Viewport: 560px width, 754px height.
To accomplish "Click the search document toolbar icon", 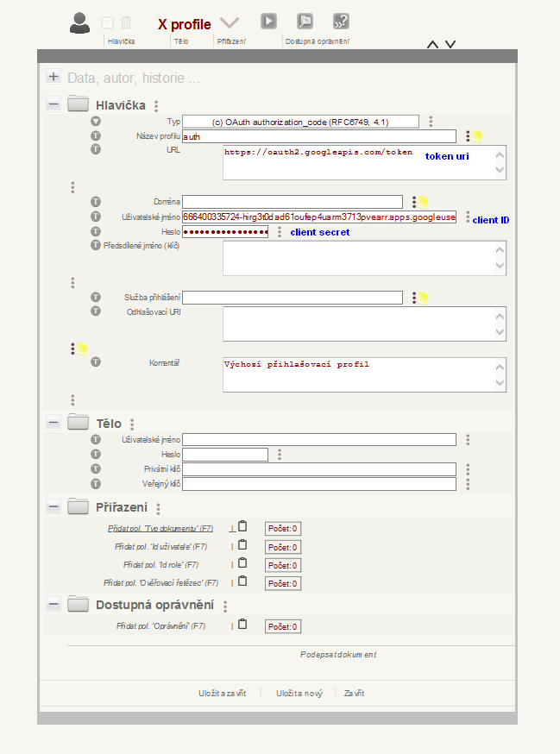I will 305,22.
